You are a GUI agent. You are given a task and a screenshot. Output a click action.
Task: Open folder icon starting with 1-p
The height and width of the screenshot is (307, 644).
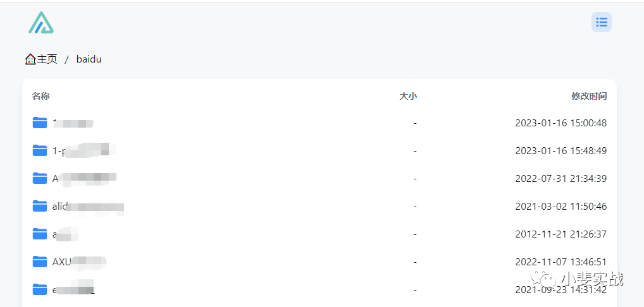(40, 150)
